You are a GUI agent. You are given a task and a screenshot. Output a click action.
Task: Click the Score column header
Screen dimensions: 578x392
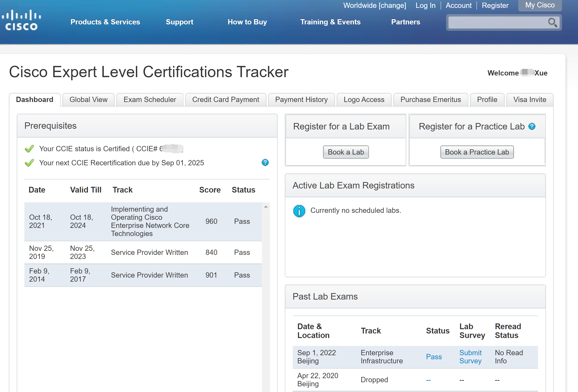click(210, 190)
